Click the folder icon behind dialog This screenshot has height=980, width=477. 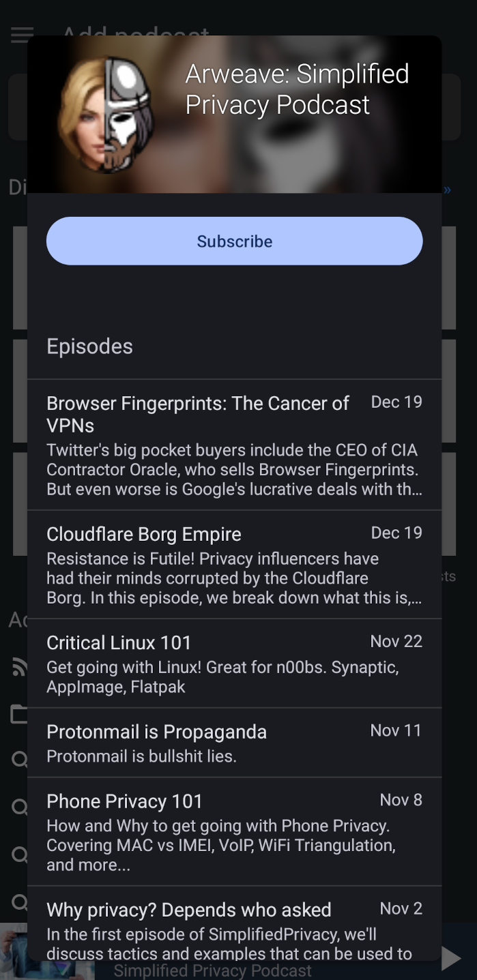[19, 714]
